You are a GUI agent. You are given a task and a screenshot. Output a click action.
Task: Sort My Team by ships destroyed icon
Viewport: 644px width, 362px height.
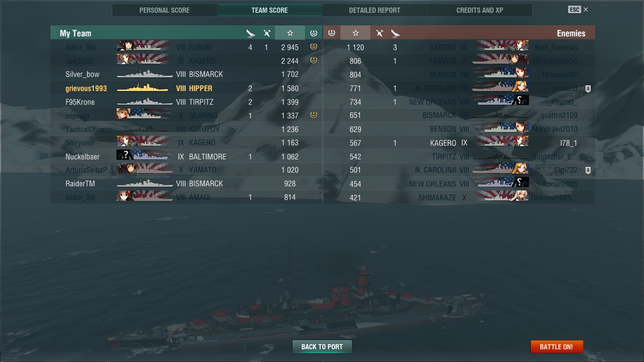[251, 33]
